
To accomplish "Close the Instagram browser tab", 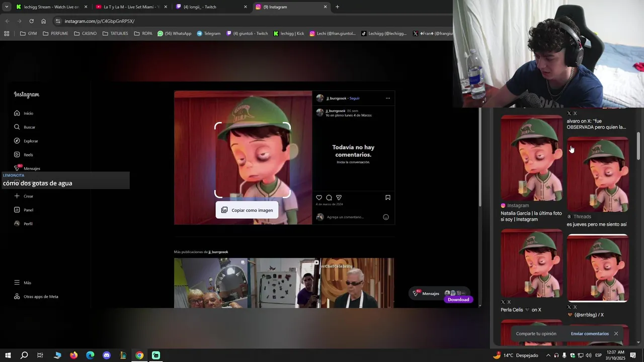I will click(x=325, y=7).
